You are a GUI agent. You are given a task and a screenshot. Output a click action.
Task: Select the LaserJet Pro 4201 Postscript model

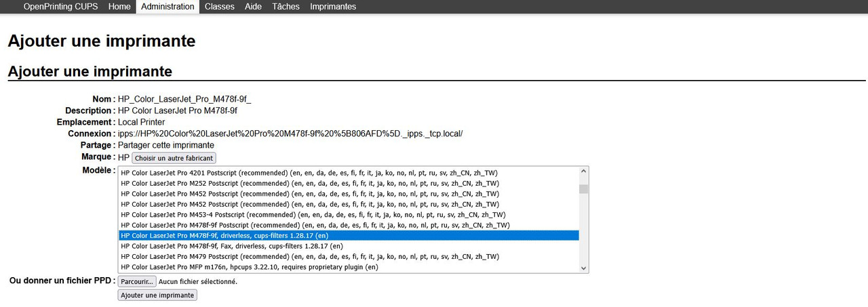coord(349,173)
